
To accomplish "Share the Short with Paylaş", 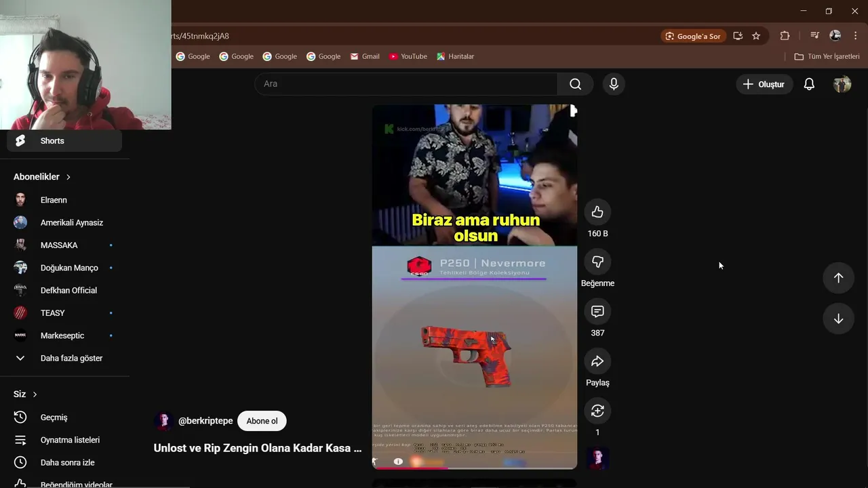I will click(x=597, y=361).
